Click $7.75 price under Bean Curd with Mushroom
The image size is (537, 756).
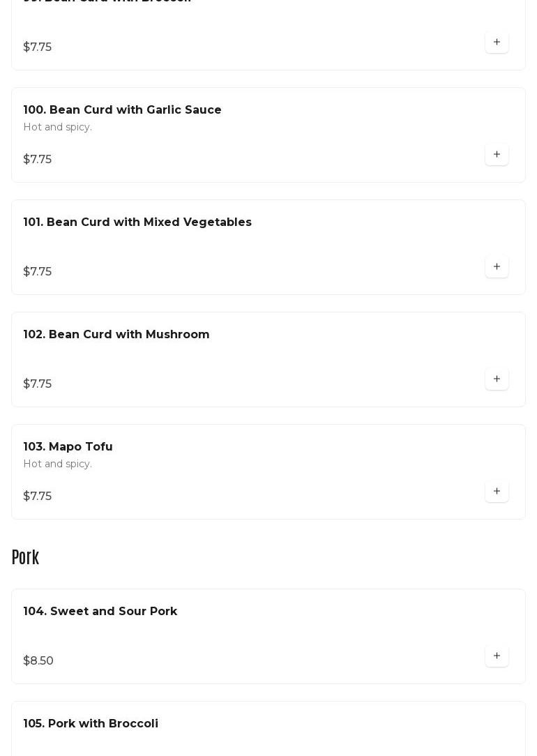tap(38, 384)
